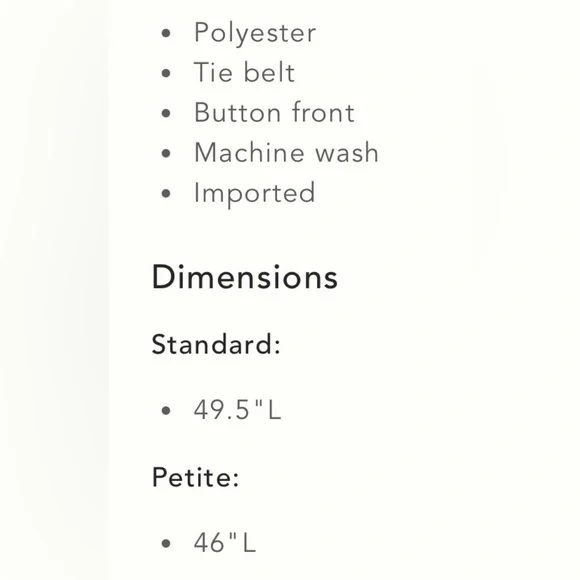Click the bullet beside Machine wash
Screen dimensions: 580x580
coord(166,153)
